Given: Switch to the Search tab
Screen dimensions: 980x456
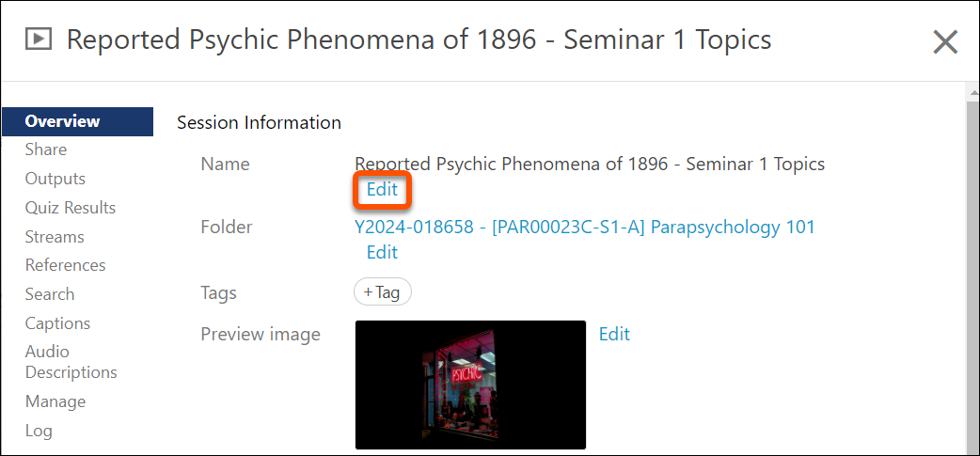Looking at the screenshot, I should click(49, 294).
